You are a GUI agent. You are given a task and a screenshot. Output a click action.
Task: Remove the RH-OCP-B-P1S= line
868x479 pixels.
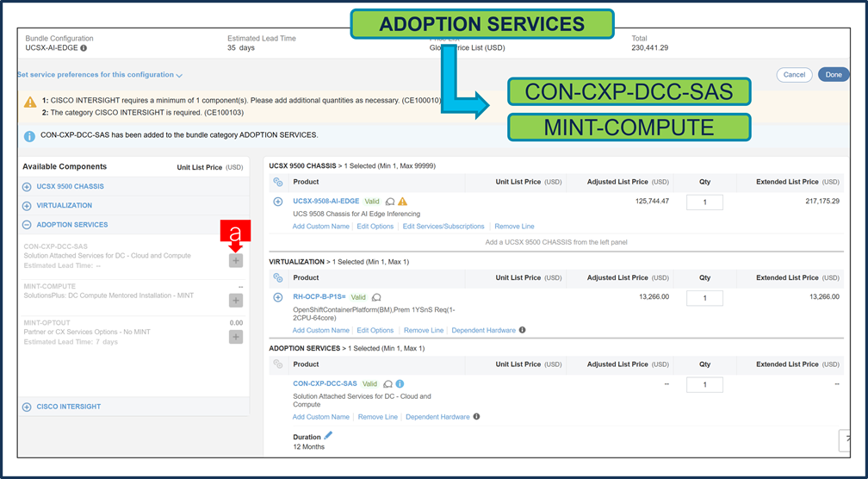point(424,330)
